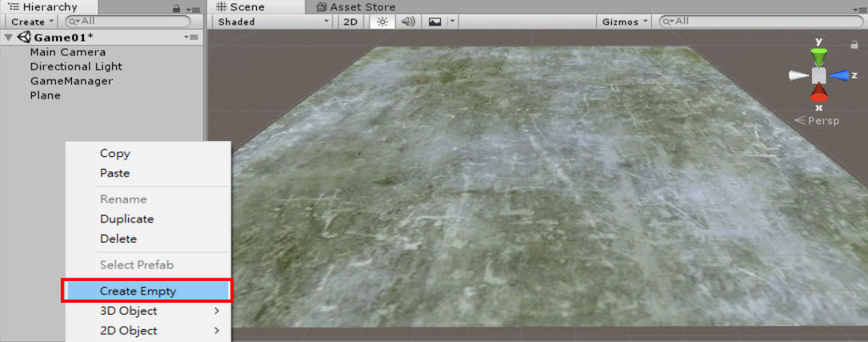Open Hierarchy panel options menu
Viewport: 868px width, 342px height.
click(x=193, y=8)
